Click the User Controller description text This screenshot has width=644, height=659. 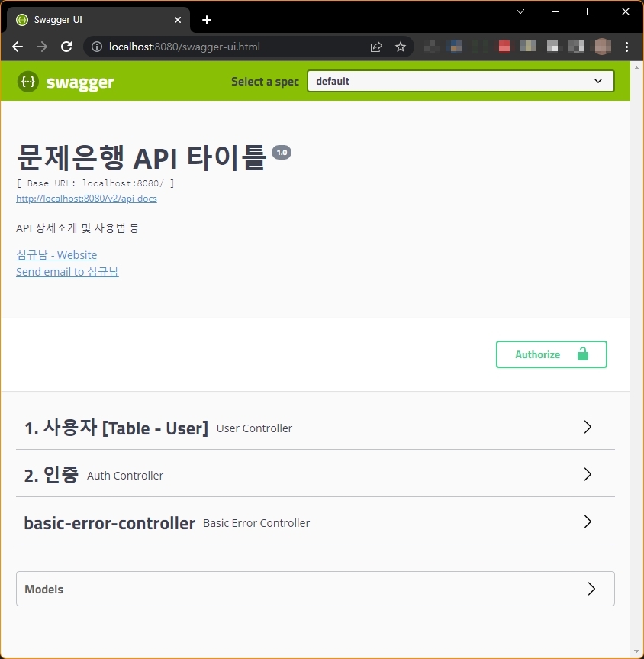254,428
